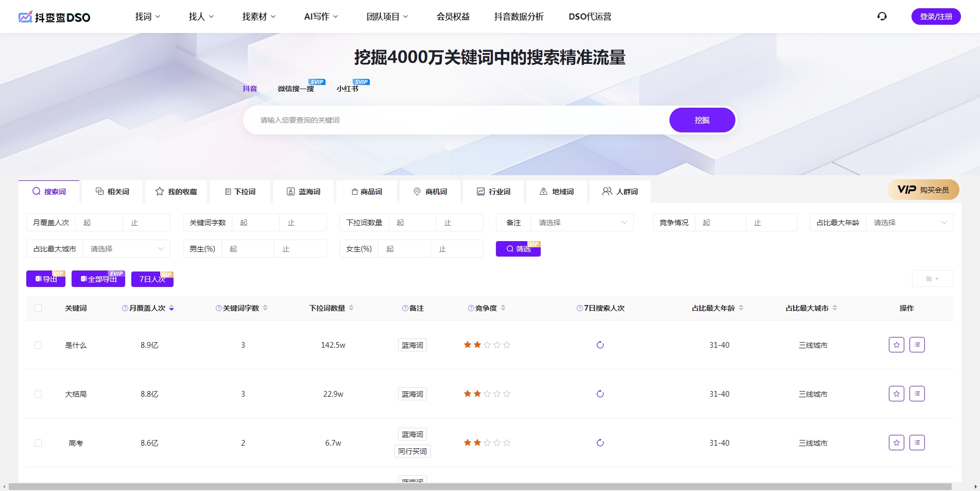Open column layout switcher icon
The image size is (980, 491).
pyautogui.click(x=933, y=279)
